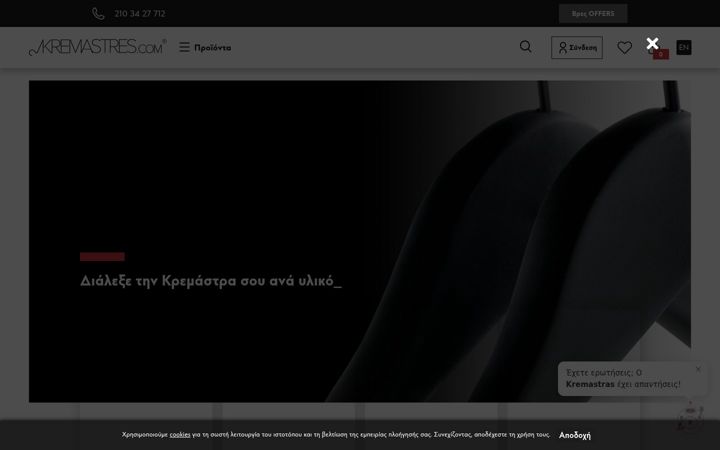Screen dimensions: 720x450
Task: Switch language to EN
Action: pyautogui.click(x=684, y=47)
